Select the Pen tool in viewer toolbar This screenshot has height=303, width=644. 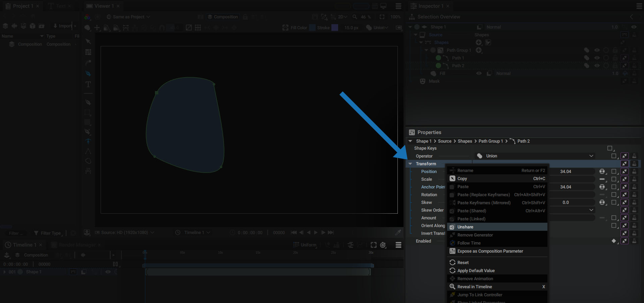[88, 74]
